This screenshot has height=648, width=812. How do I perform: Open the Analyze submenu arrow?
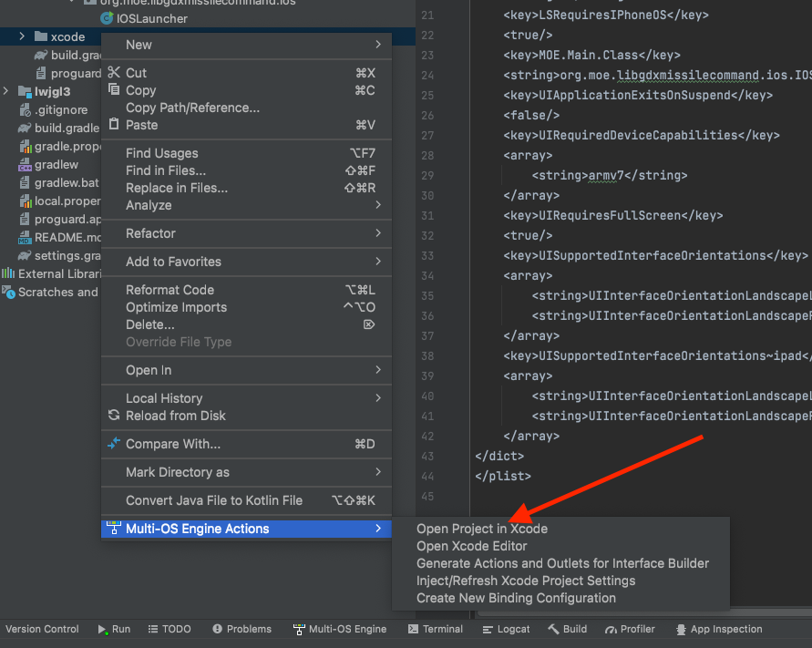tap(378, 204)
